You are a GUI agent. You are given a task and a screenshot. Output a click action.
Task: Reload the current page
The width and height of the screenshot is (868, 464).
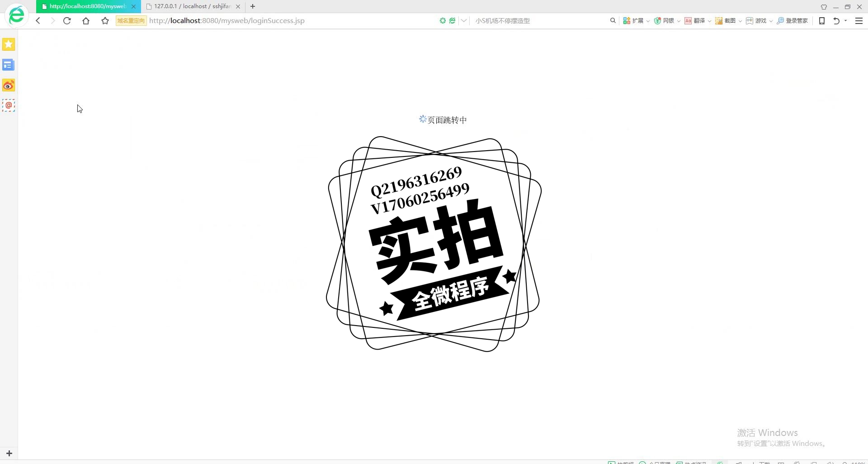click(67, 21)
